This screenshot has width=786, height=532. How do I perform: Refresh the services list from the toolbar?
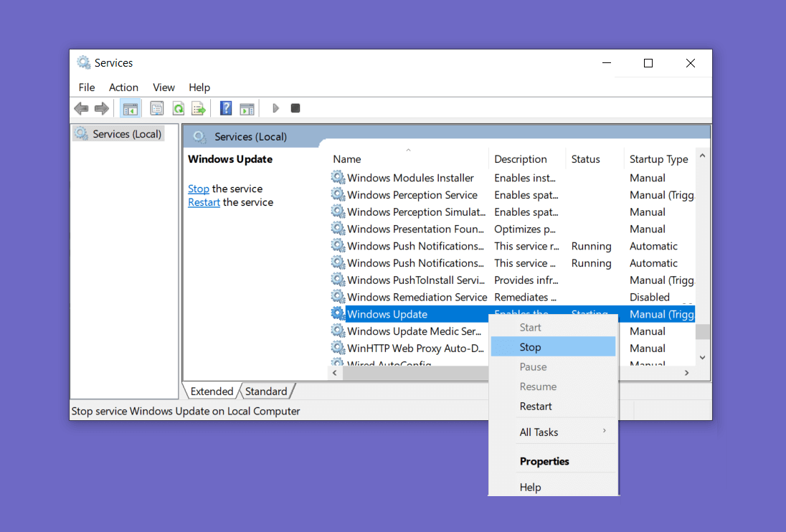pos(179,108)
